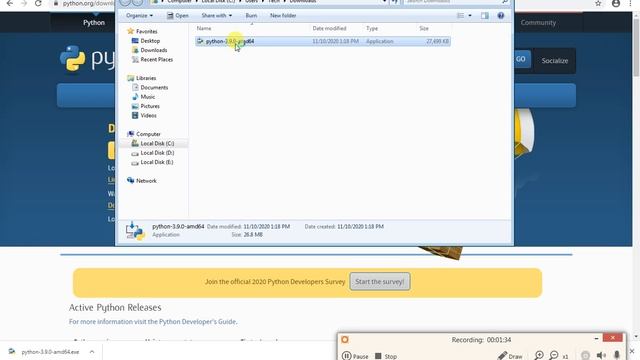Bookmark page with star icon
Screen dimensions: 640x360
(x=598, y=3)
